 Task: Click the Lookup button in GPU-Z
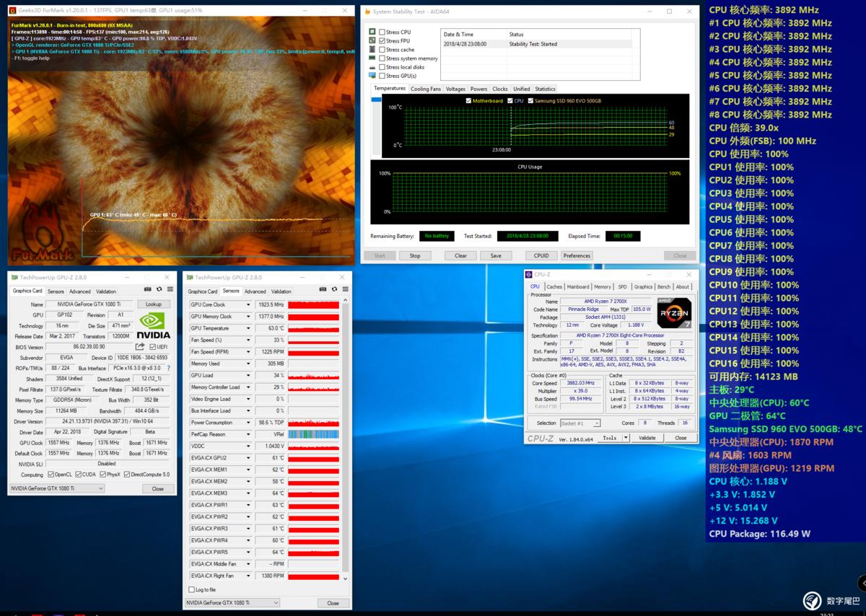[x=154, y=304]
